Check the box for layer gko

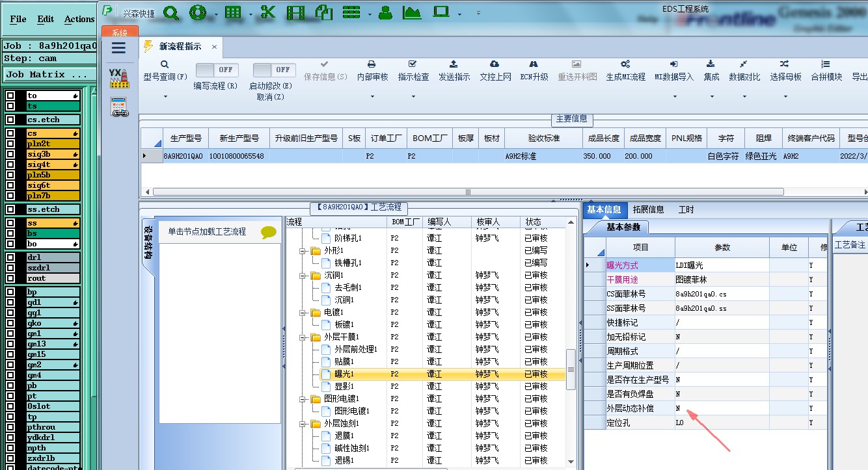(10, 323)
